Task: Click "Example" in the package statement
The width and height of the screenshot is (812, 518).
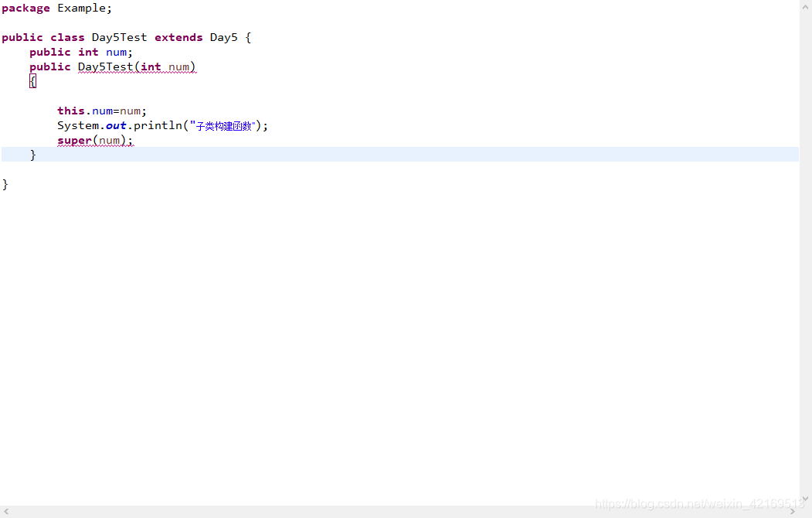Action: (x=82, y=8)
